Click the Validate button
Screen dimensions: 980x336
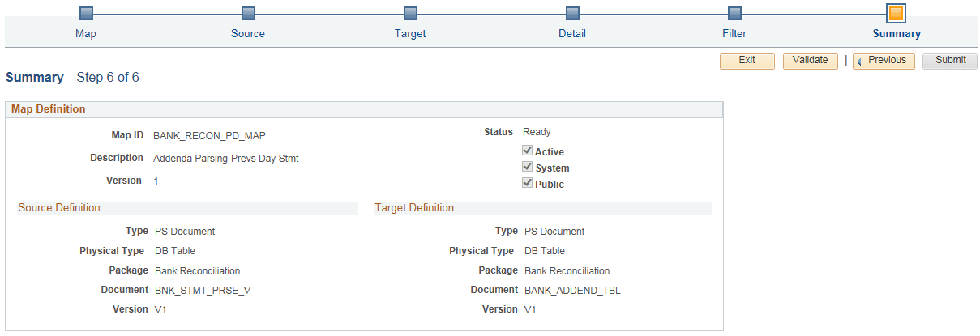pyautogui.click(x=811, y=61)
